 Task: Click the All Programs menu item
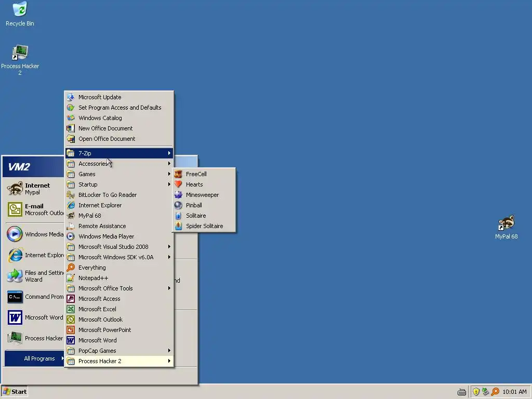coord(35,358)
